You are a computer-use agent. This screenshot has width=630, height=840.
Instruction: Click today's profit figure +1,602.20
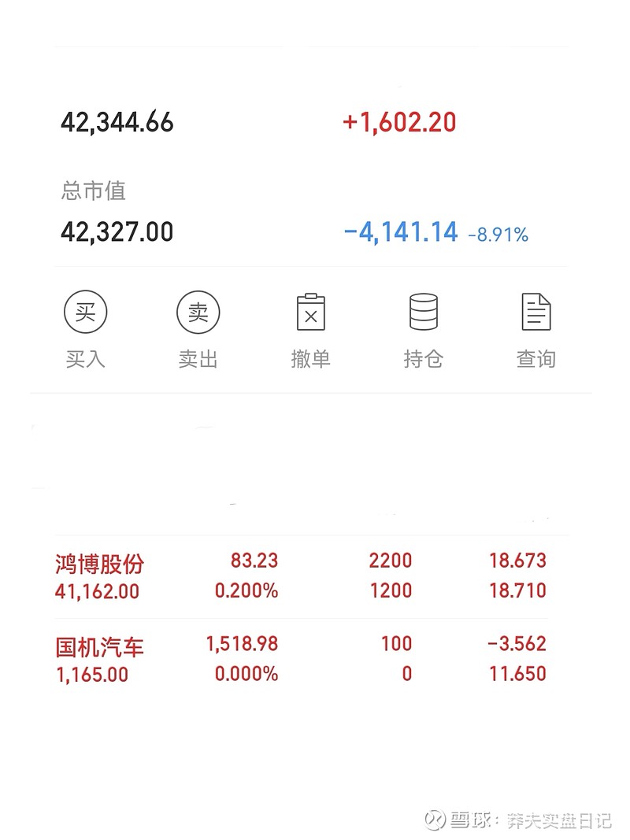[399, 122]
